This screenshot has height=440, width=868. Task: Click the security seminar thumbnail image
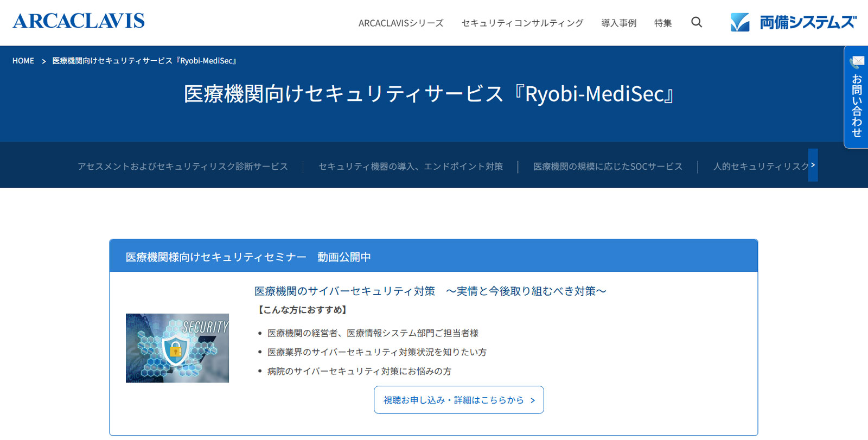(177, 348)
